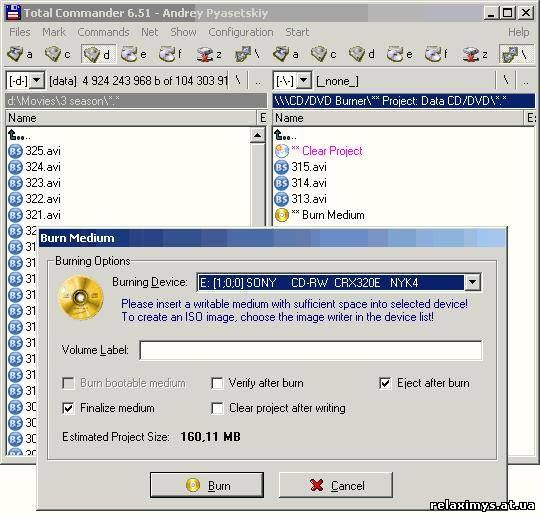This screenshot has height=515, width=540.
Task: Click the 314.avi file icon in right panel
Action: [281, 183]
